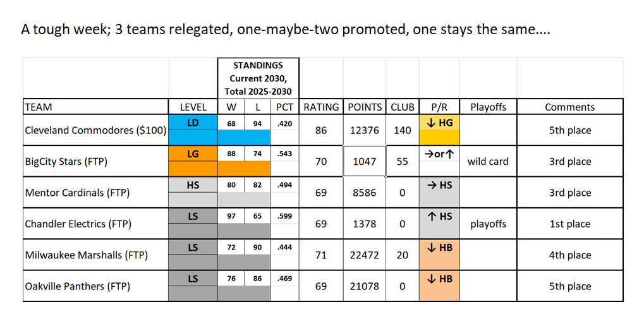Viewport: 644px width, 321px height.
Task: Click the Cleveland Commodores team name cell
Action: (95, 130)
